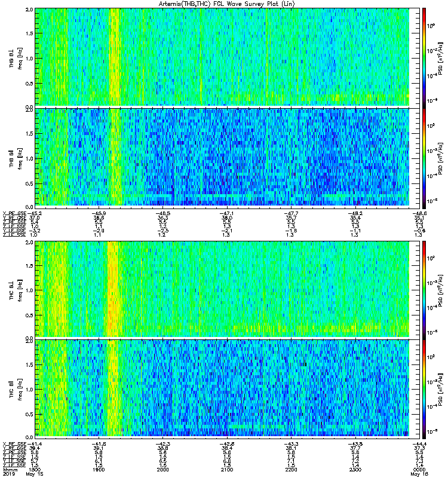The width and height of the screenshot is (448, 478).
Task: Click the -47.7 X_RE_GSE value
Action: tap(291, 213)
